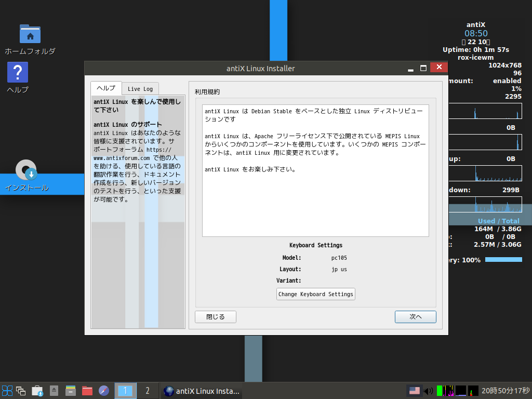Image resolution: width=532 pixels, height=399 pixels.
Task: Click the pc105 keyboard model value
Action: [x=339, y=258]
